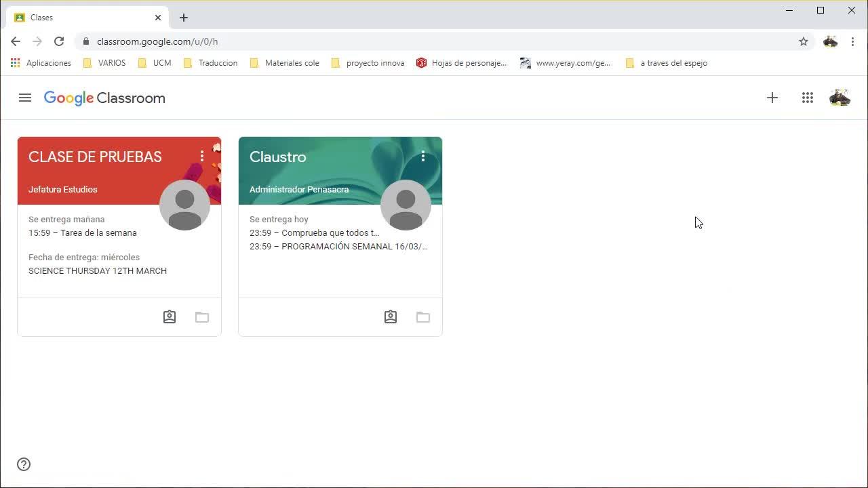Click Jefatura Estudios teacher name
Viewport: 868px width, 488px height.
click(63, 189)
